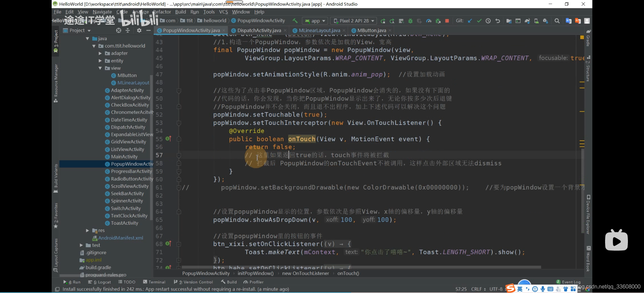Switch to MButton.java tab
This screenshot has width=644, height=293.
(x=372, y=30)
